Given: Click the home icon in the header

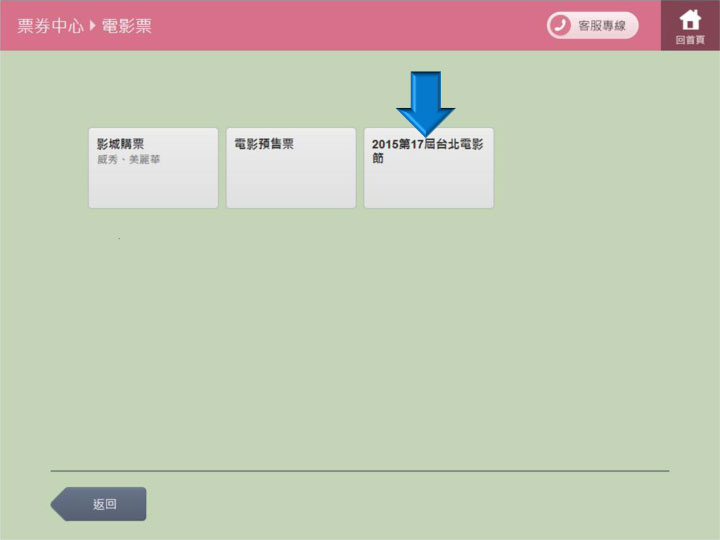Looking at the screenshot, I should 690,19.
